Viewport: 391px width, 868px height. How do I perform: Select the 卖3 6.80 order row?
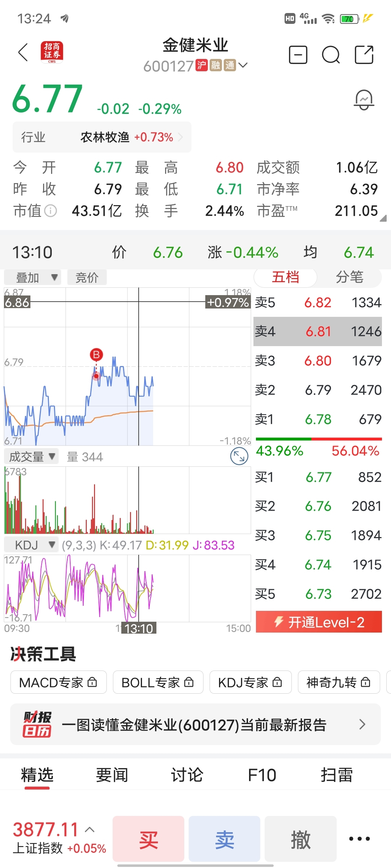tap(318, 361)
